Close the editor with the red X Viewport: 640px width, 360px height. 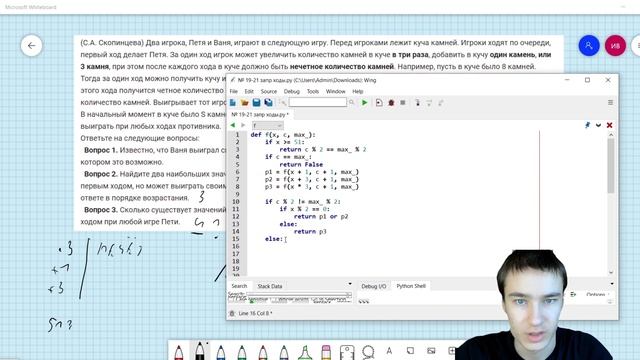[x=609, y=125]
